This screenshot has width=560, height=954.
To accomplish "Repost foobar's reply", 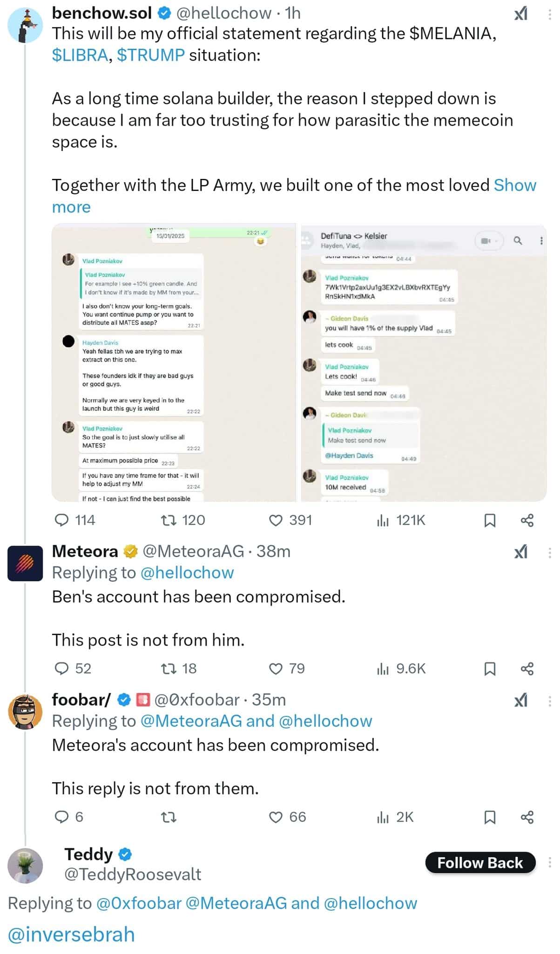I will pyautogui.click(x=168, y=817).
